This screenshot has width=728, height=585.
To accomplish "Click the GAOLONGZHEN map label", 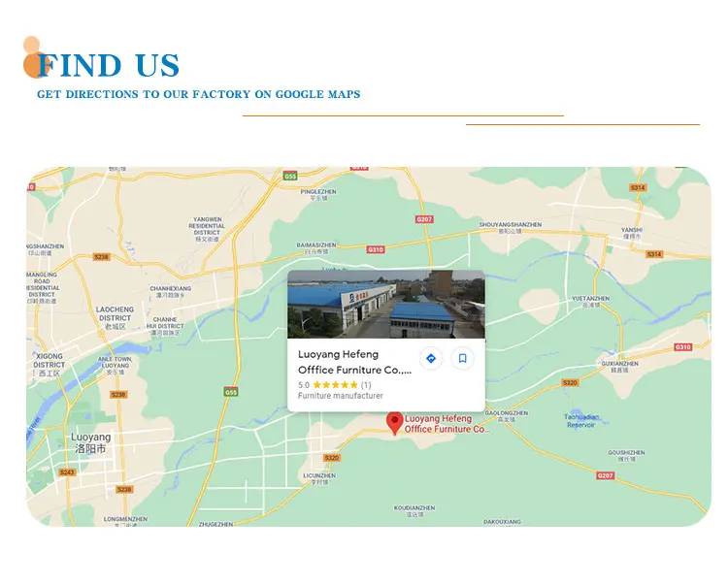I will click(x=506, y=415).
